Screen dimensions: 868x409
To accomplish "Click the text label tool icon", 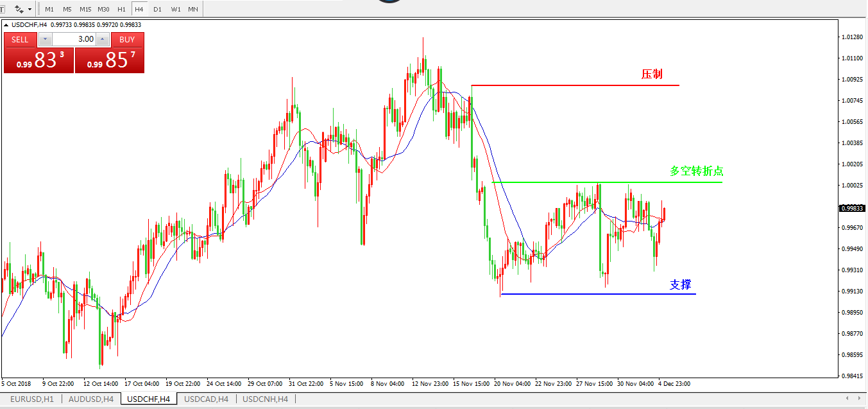I will (3, 10).
